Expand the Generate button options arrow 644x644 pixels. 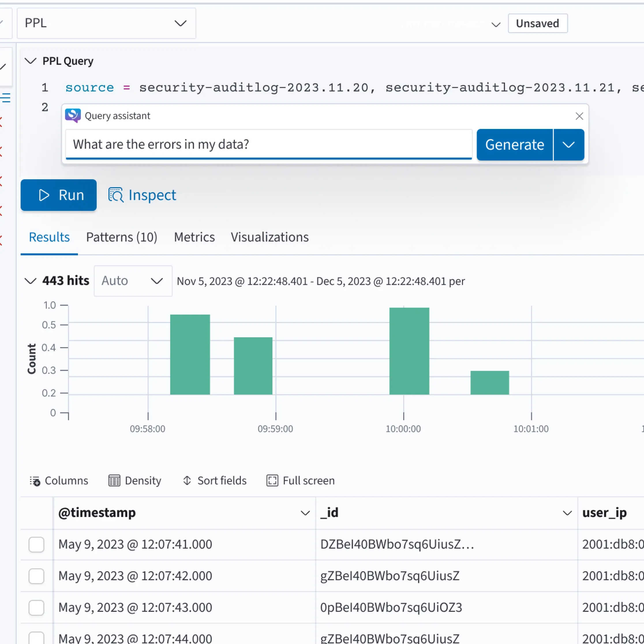569,145
